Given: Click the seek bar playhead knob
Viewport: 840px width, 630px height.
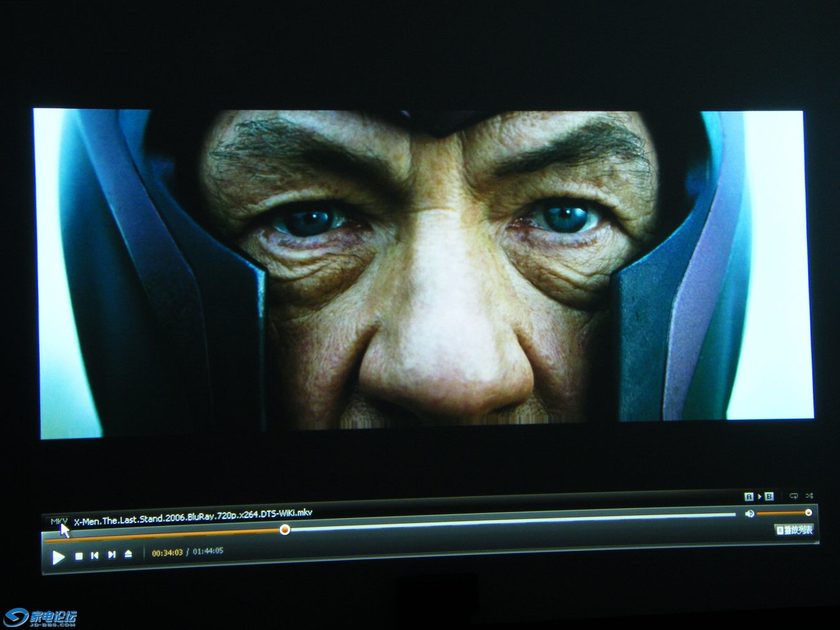Looking at the screenshot, I should pos(285,529).
